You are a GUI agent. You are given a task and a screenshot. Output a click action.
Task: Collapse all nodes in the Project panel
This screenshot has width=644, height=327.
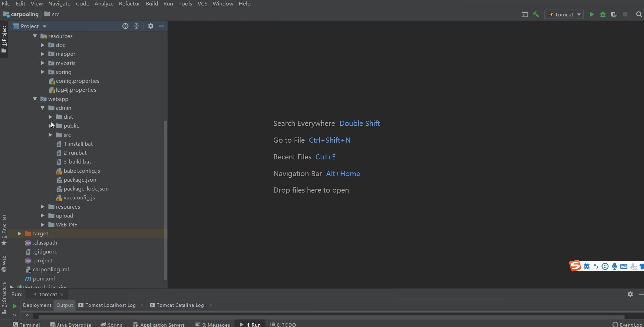tap(136, 26)
